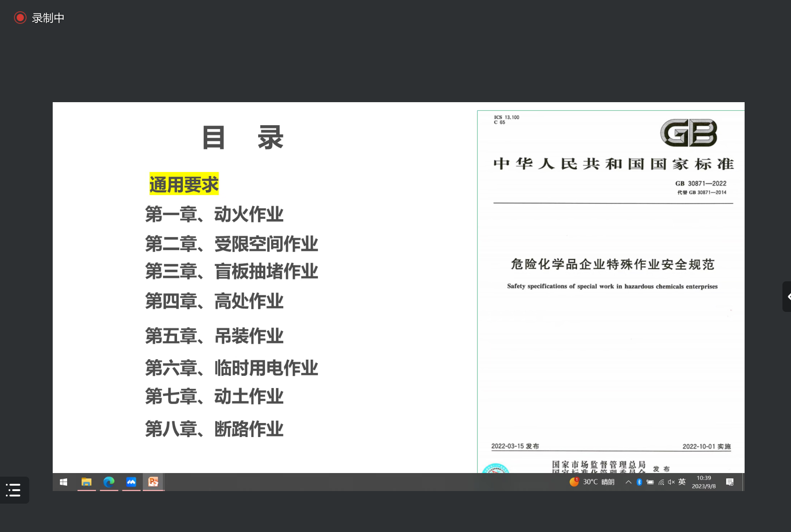The height and width of the screenshot is (532, 791).
Task: Click the 2022-03-15 发布 date
Action: [515, 446]
